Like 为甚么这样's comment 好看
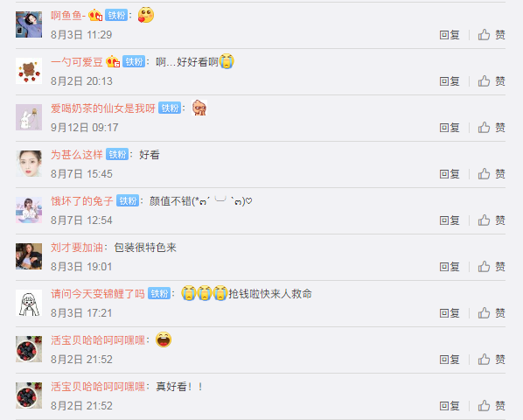Screen dimensions: 523x420 492,174
